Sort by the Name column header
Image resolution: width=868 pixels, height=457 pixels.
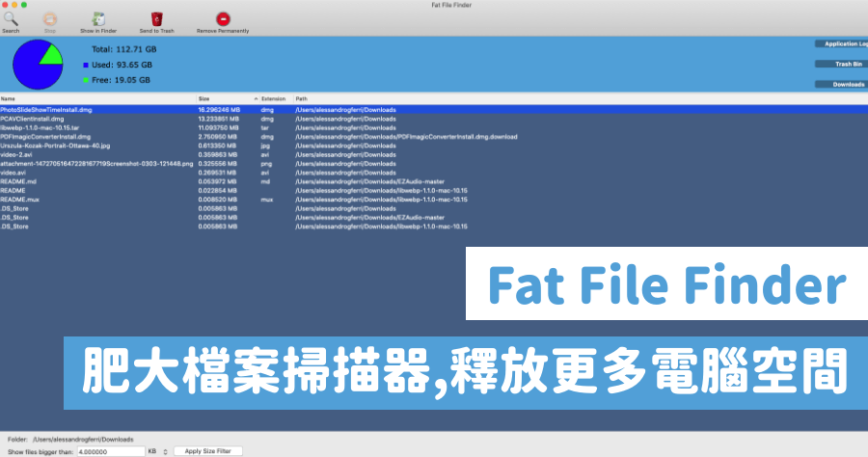point(98,98)
